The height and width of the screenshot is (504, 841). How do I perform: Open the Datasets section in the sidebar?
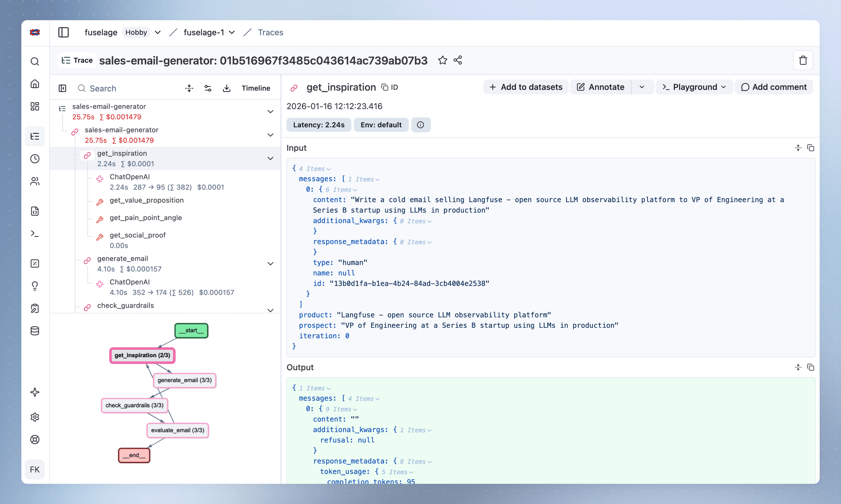(35, 331)
